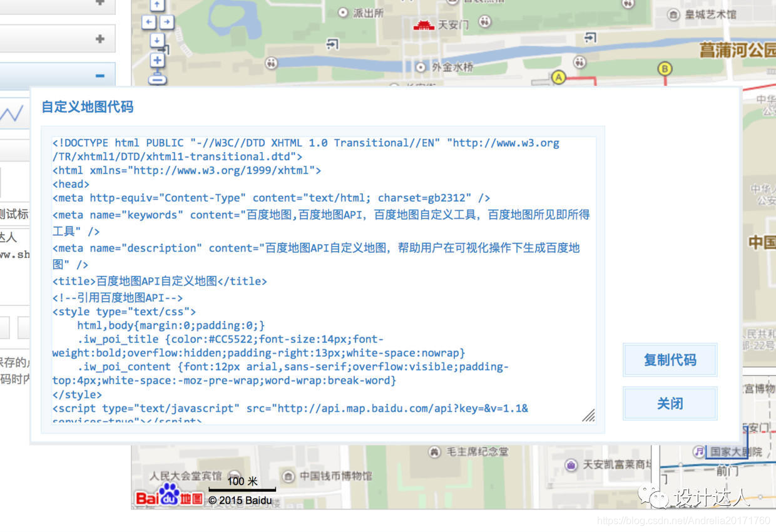Screen dimensions: 776x532
Task: Select the polyline drawing tool icon
Action: point(11,113)
